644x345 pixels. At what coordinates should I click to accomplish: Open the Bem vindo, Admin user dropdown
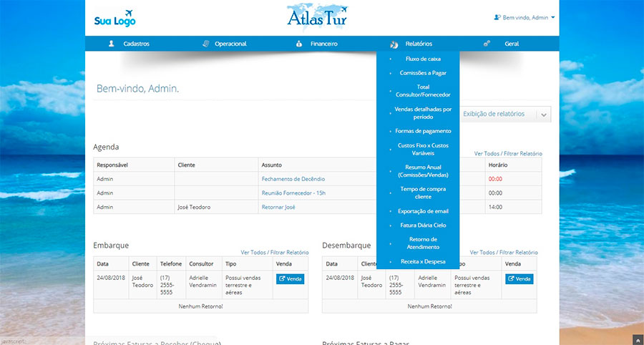tap(525, 18)
